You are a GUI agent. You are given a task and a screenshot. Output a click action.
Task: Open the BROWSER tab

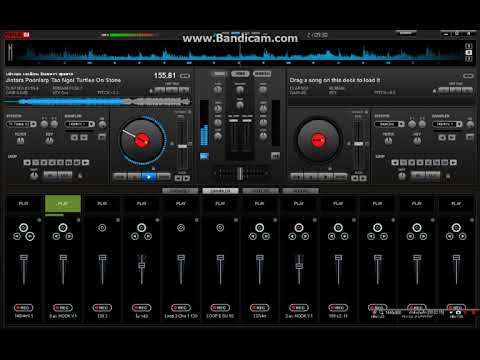(x=180, y=191)
